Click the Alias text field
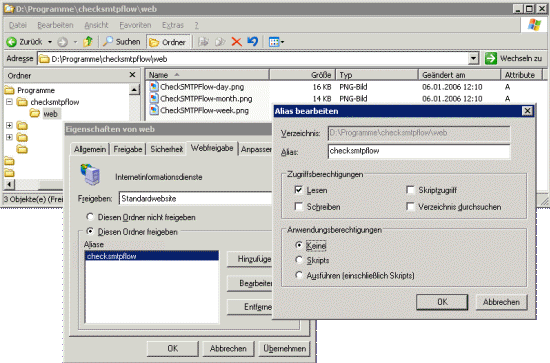This screenshot has height=363, width=550. [419, 151]
